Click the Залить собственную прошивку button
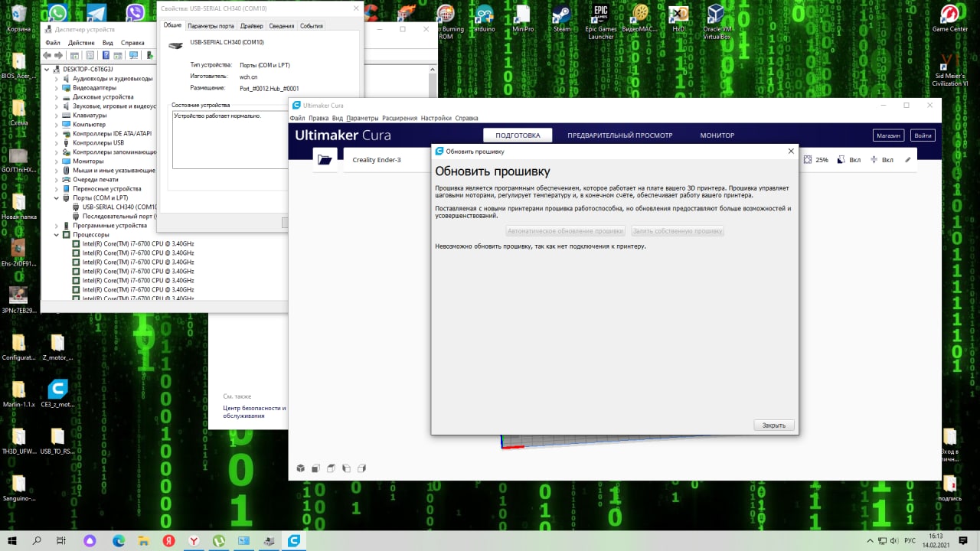 (678, 230)
